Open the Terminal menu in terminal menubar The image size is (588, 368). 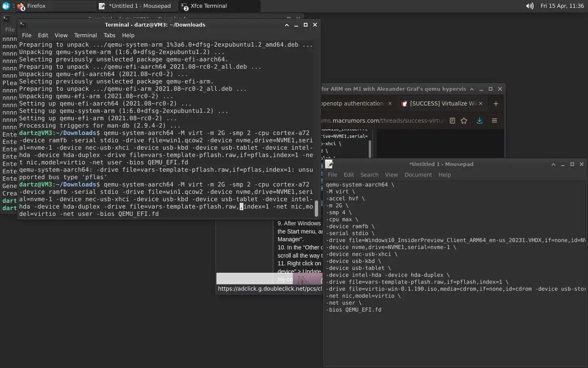click(85, 35)
